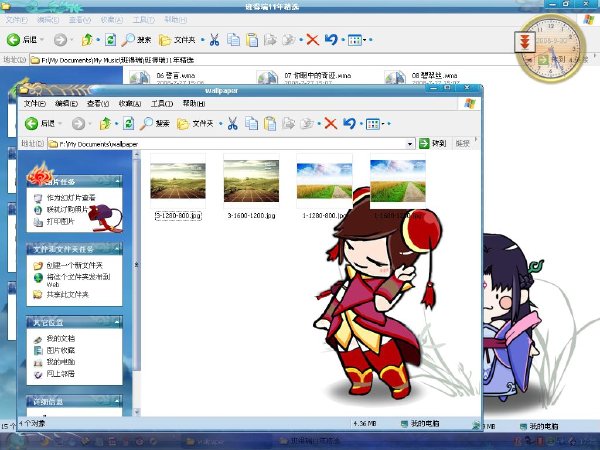
Task: Click the red arrow download widget icon
Action: (525, 42)
